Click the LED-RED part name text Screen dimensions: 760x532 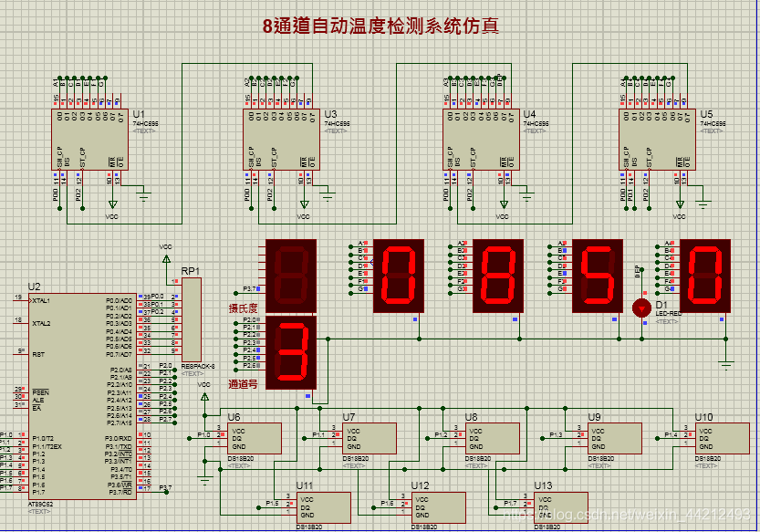(669, 314)
